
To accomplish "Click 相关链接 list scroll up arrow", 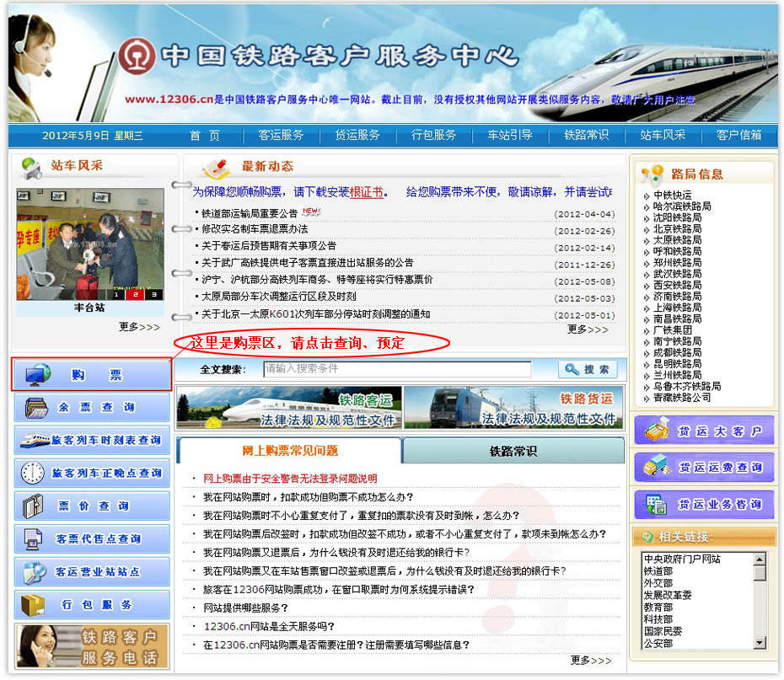I will pos(760,560).
